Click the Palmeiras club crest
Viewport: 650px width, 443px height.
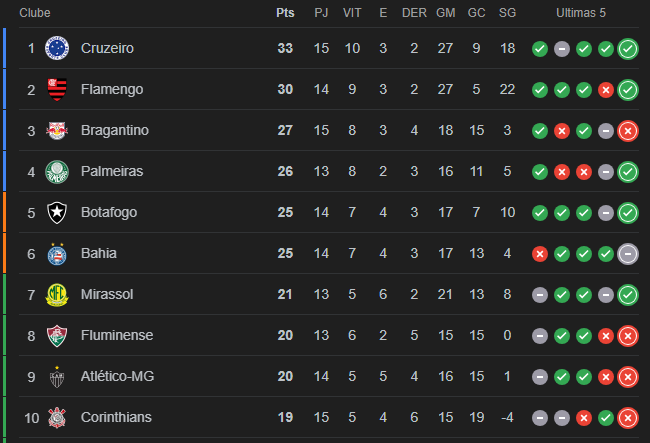(57, 172)
